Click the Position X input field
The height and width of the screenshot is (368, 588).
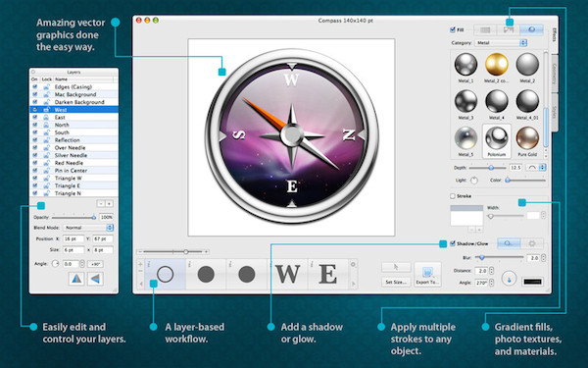click(73, 238)
